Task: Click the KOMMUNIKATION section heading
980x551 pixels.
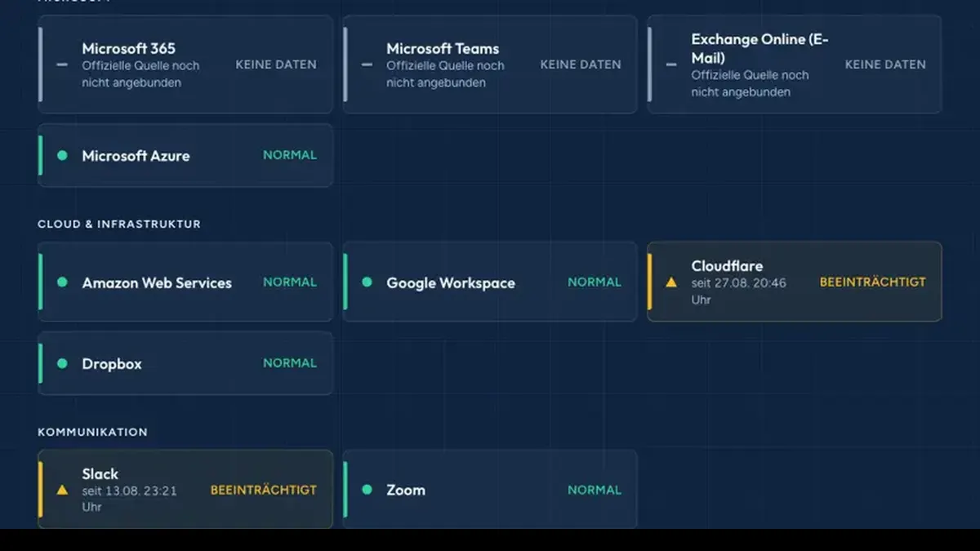Action: [92, 432]
